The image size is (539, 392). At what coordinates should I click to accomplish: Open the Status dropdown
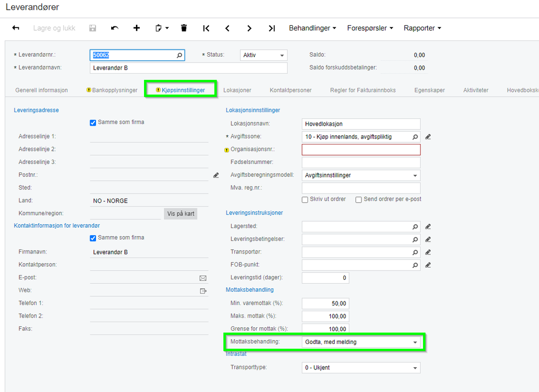[263, 55]
